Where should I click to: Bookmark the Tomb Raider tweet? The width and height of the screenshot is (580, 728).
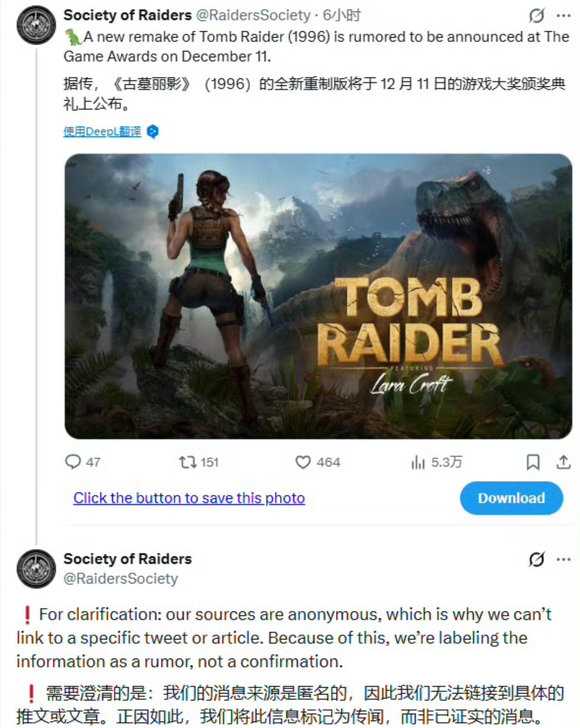533,462
